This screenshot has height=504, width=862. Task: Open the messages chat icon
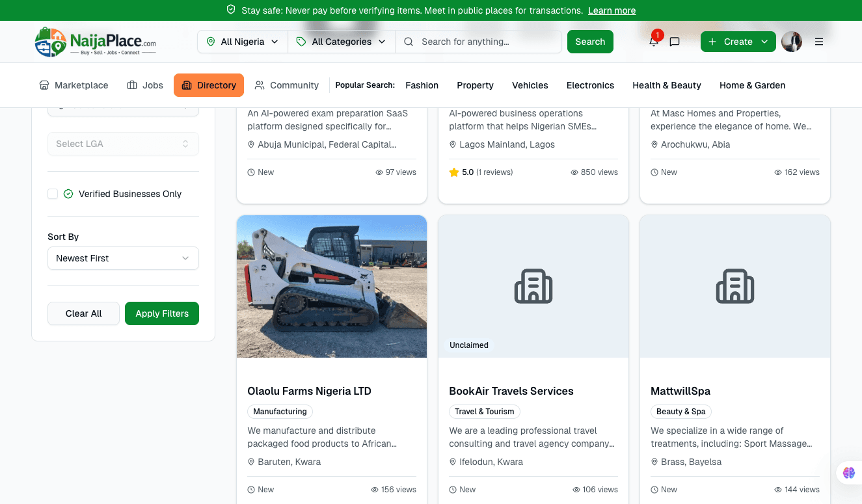675,42
